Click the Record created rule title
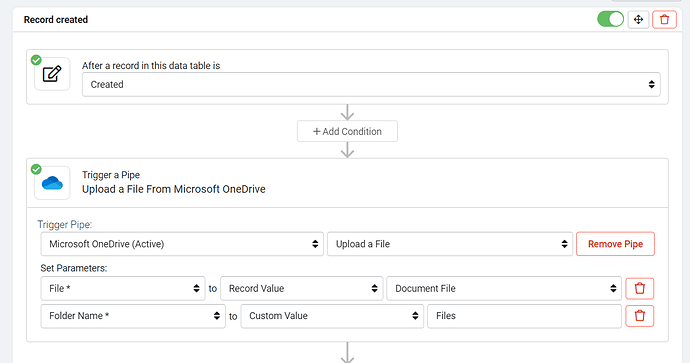 click(x=56, y=20)
